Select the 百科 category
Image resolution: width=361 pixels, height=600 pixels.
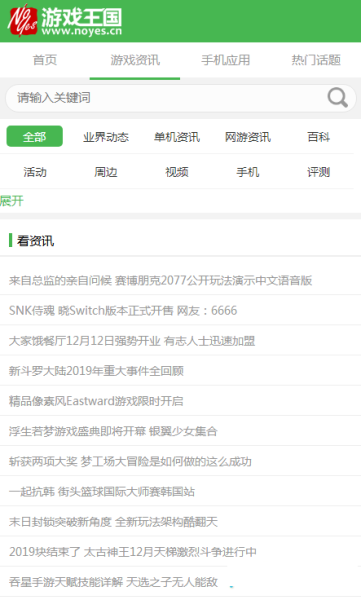319,137
